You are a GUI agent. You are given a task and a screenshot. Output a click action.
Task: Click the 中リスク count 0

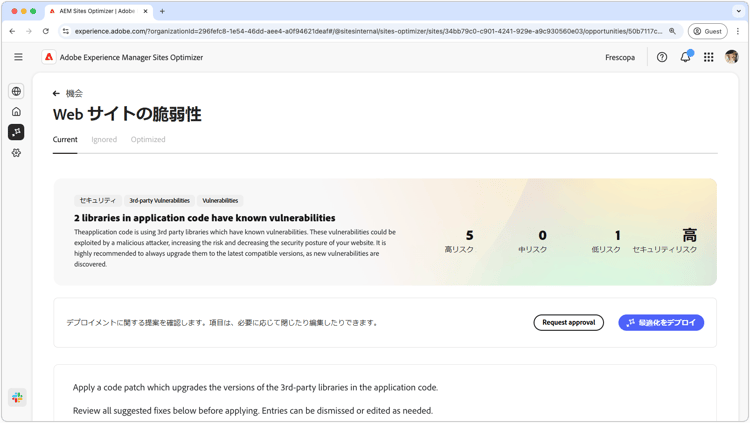coord(542,235)
